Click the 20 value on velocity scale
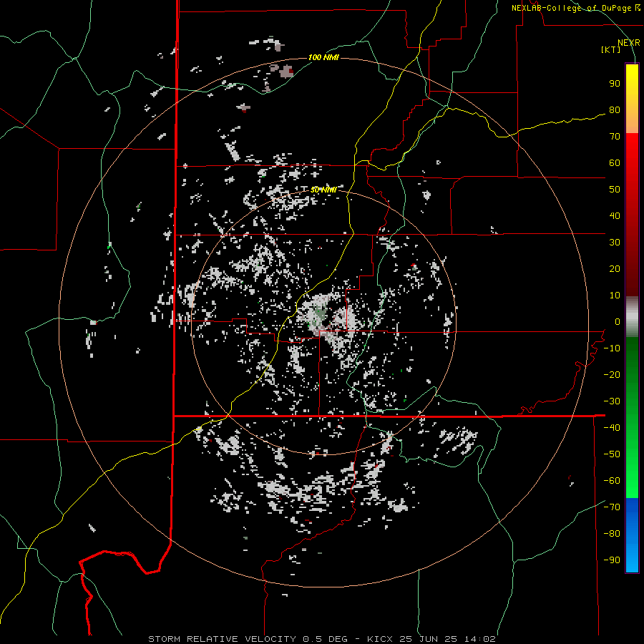The width and height of the screenshot is (644, 644). click(615, 268)
